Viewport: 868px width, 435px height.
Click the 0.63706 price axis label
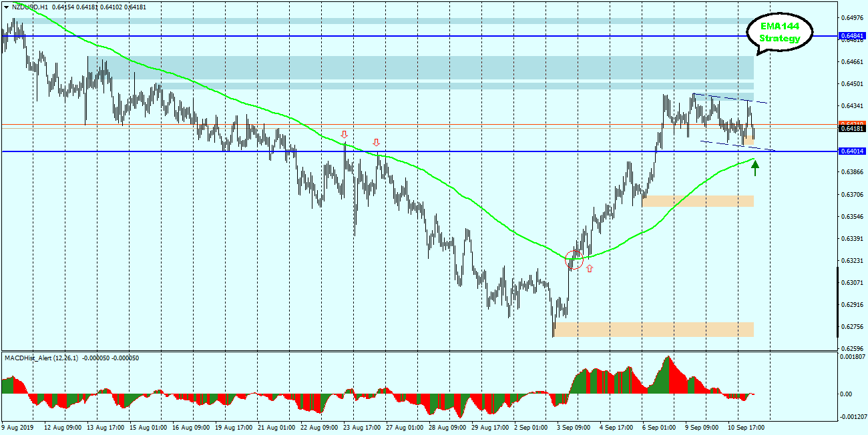[x=852, y=195]
